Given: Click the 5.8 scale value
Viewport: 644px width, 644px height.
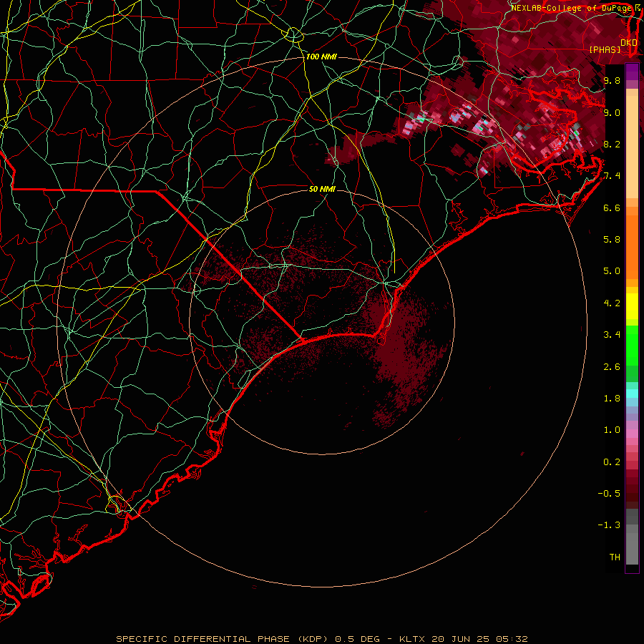Looking at the screenshot, I should (612, 240).
